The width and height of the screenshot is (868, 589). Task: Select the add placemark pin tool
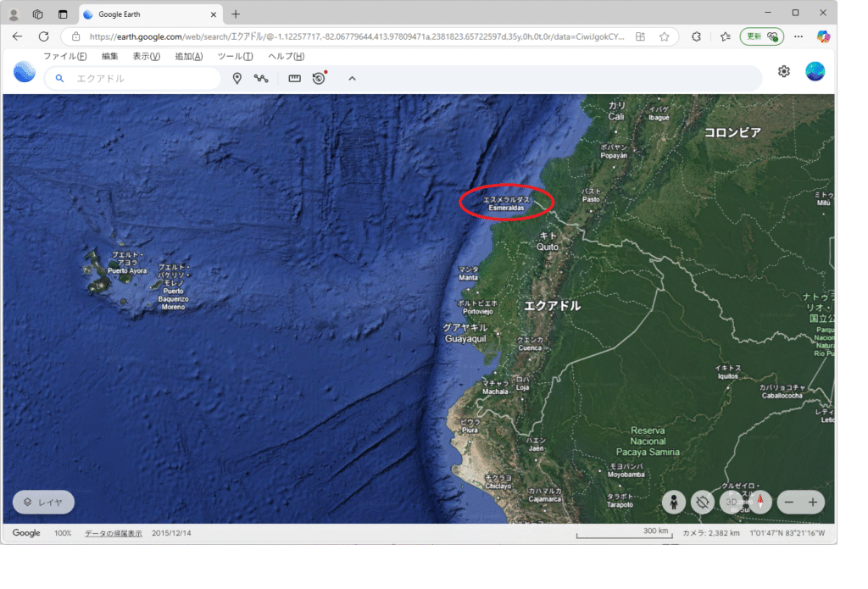point(237,79)
